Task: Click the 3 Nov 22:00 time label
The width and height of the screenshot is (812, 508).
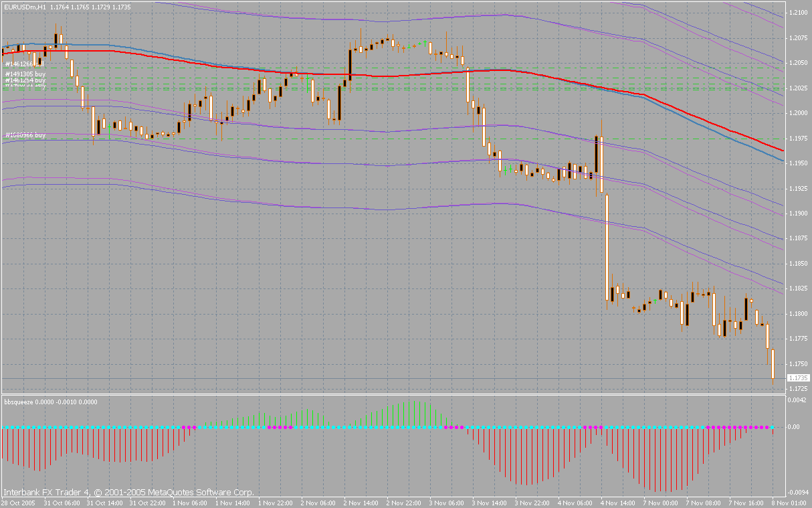Action: pyautogui.click(x=533, y=503)
